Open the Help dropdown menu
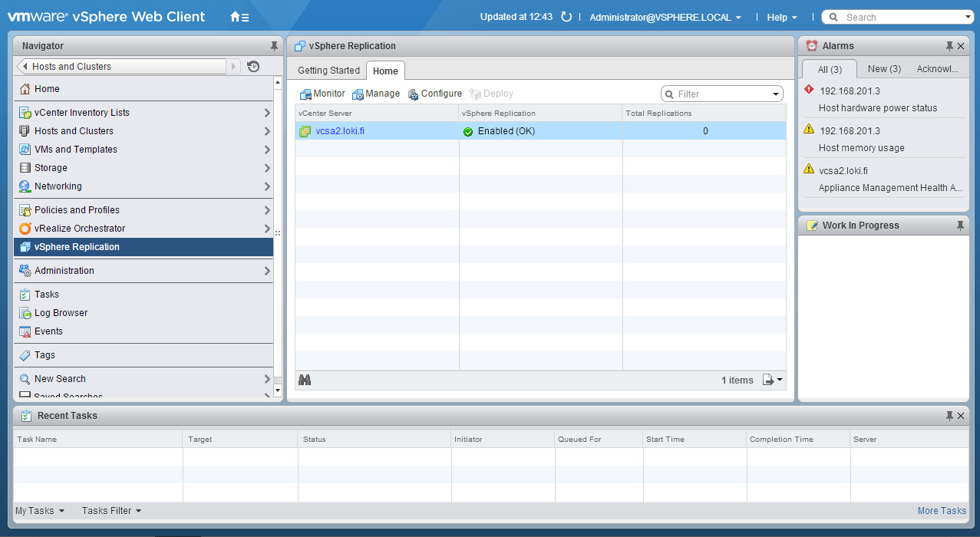The height and width of the screenshot is (537, 980). point(782,18)
